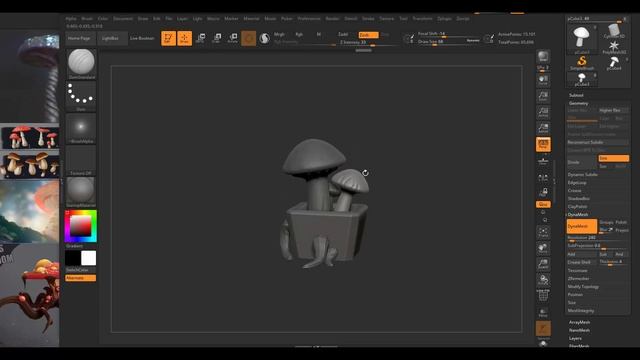Click the sculptris pro S sphere icon

click(x=264, y=38)
